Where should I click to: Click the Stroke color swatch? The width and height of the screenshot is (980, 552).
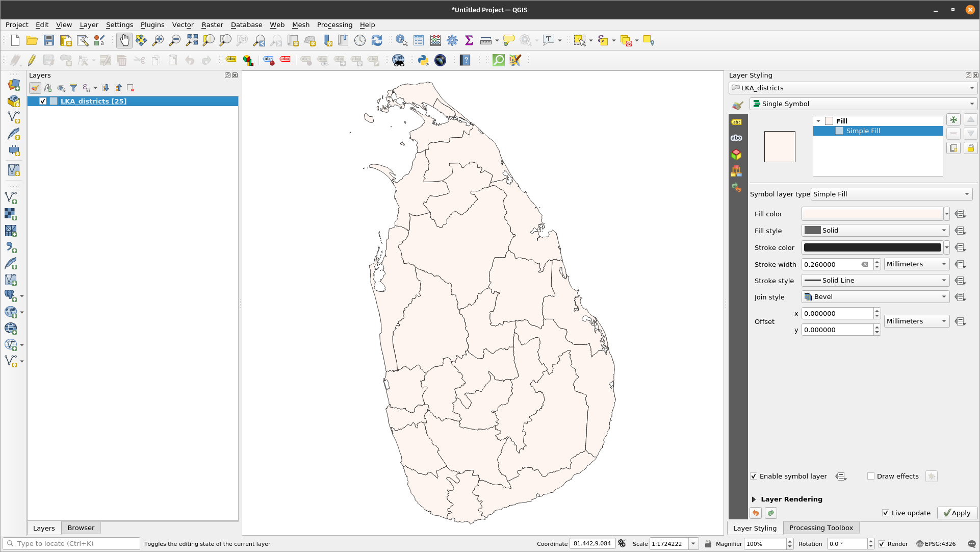click(x=872, y=247)
